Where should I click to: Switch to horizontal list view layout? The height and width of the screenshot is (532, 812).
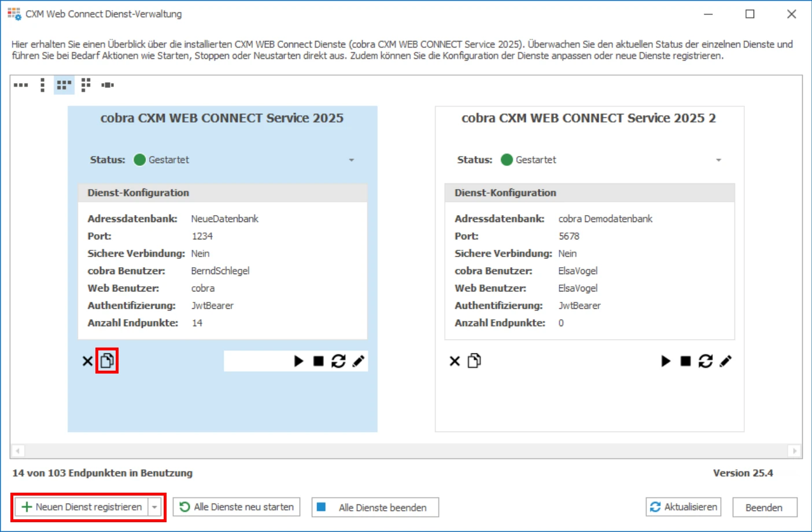coord(21,84)
